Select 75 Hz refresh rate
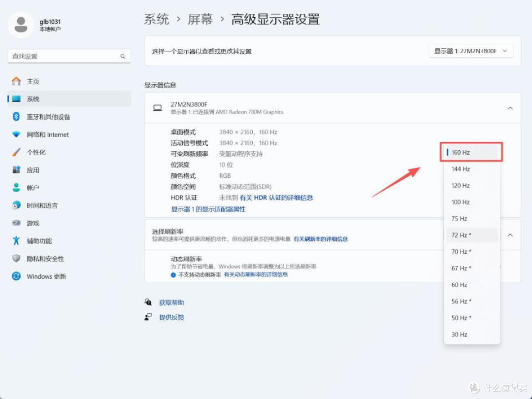This screenshot has width=532, height=399. coord(471,219)
